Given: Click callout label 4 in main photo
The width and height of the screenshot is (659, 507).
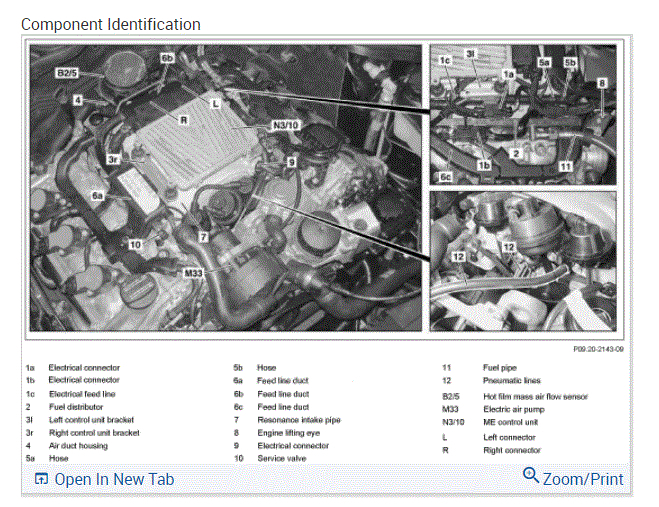Looking at the screenshot, I should click(x=78, y=100).
